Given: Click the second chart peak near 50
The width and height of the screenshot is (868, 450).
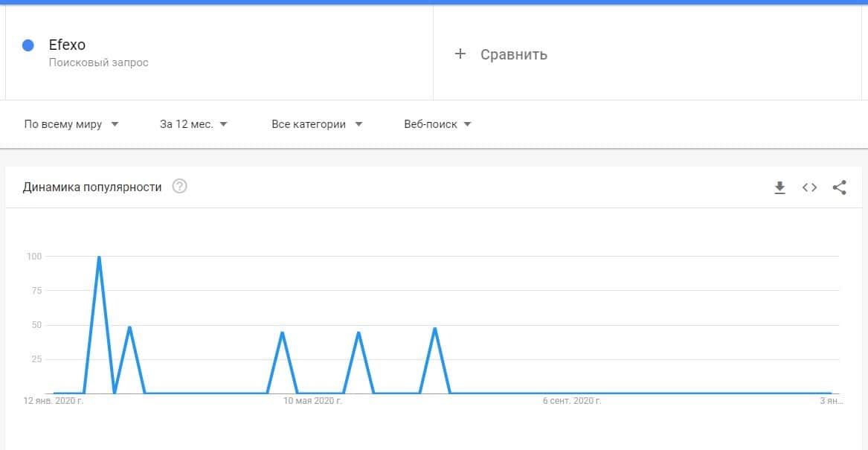Looking at the screenshot, I should click(x=129, y=327).
